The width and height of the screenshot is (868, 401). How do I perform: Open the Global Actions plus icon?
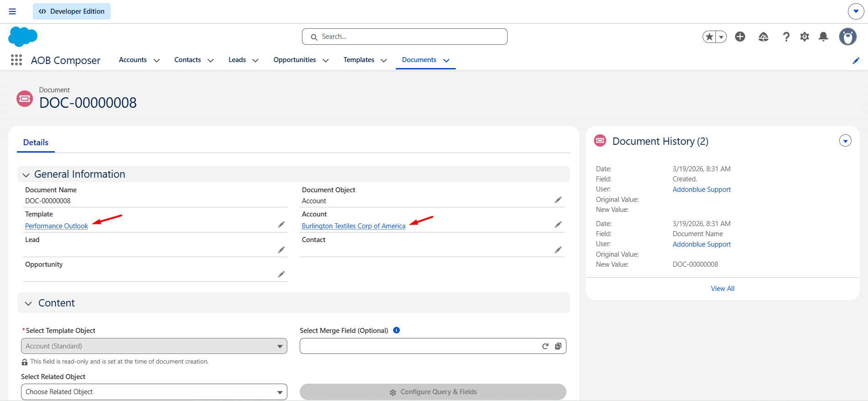[x=740, y=37]
